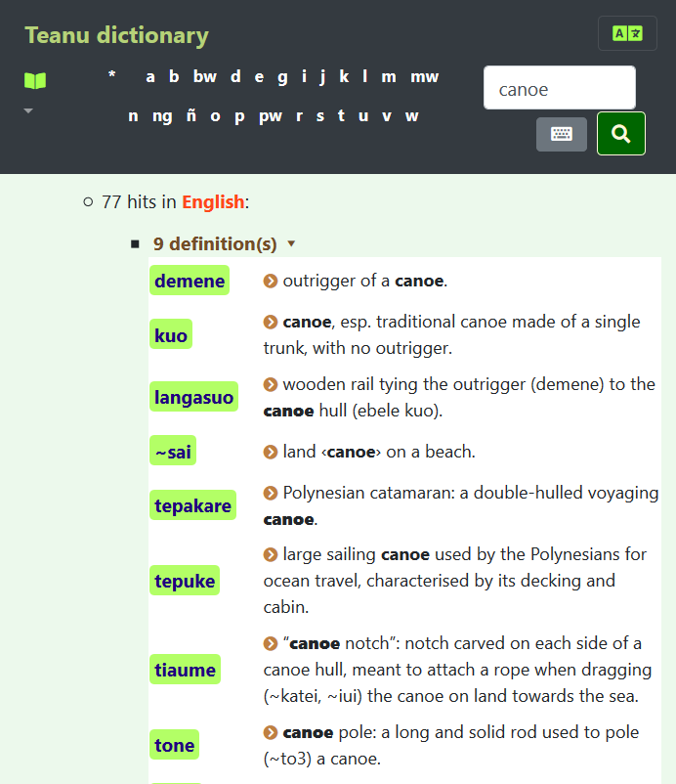Select the asterisk in alphabet index

click(112, 76)
